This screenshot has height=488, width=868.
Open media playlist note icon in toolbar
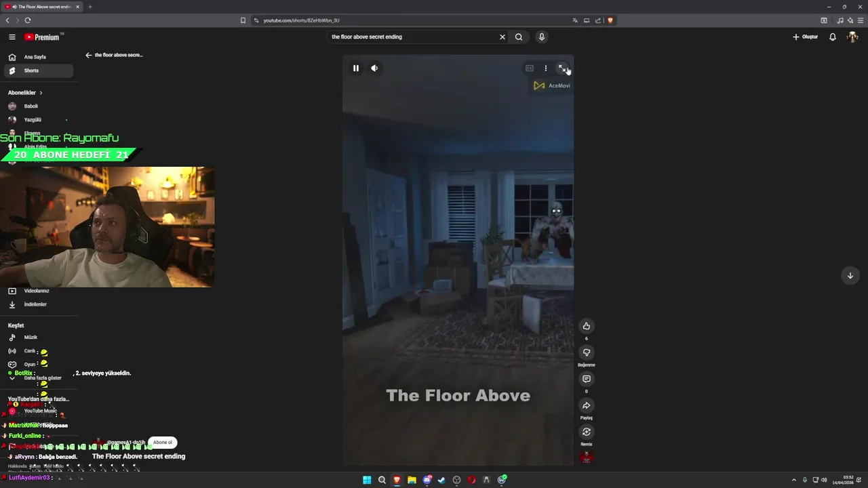point(840,20)
